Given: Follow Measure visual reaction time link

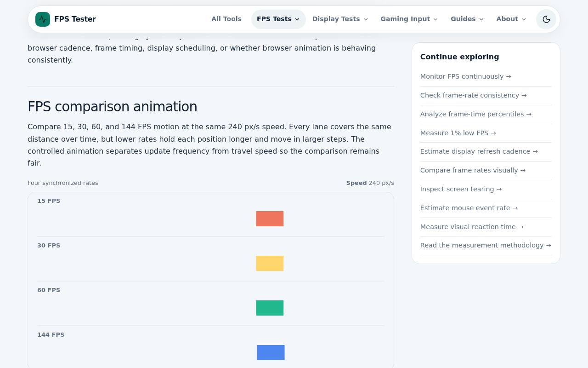Looking at the screenshot, I should (x=472, y=227).
